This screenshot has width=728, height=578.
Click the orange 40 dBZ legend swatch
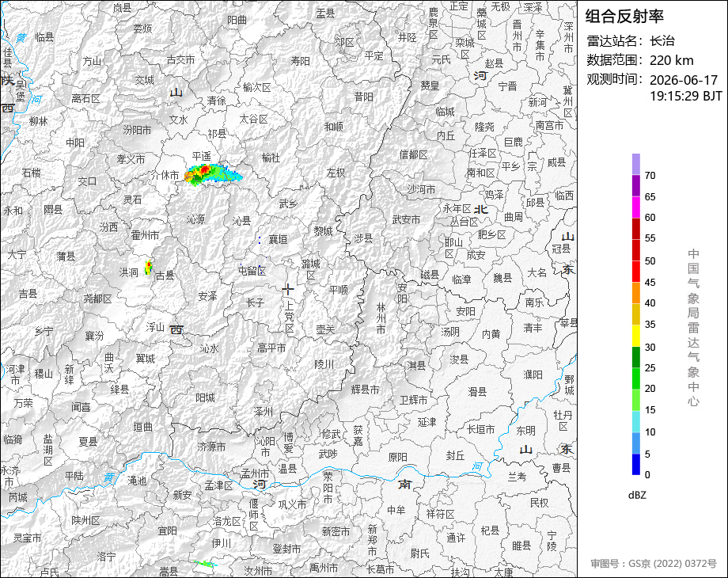(636, 292)
